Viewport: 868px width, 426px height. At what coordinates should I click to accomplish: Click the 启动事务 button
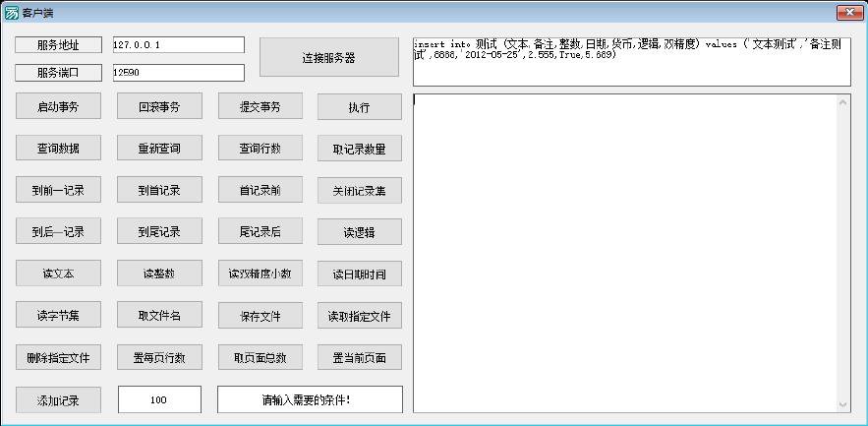click(x=58, y=107)
